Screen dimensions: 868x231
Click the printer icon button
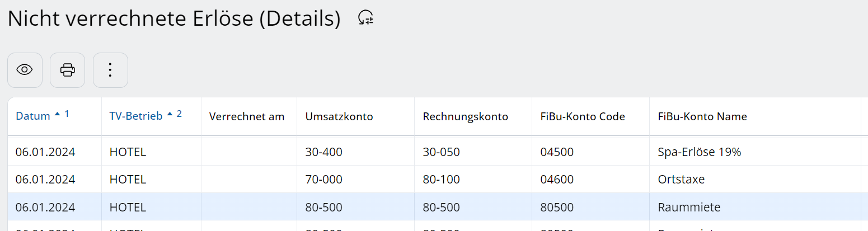pos(67,70)
